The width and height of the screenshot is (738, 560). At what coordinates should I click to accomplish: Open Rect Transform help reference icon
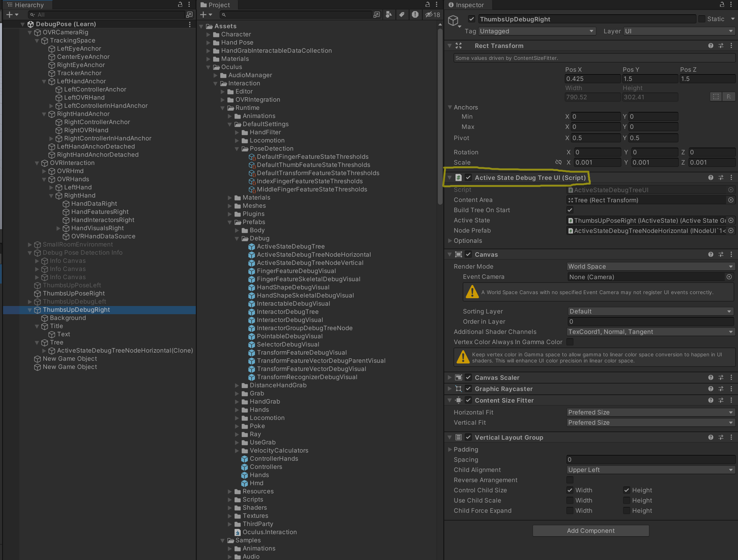pyautogui.click(x=710, y=46)
